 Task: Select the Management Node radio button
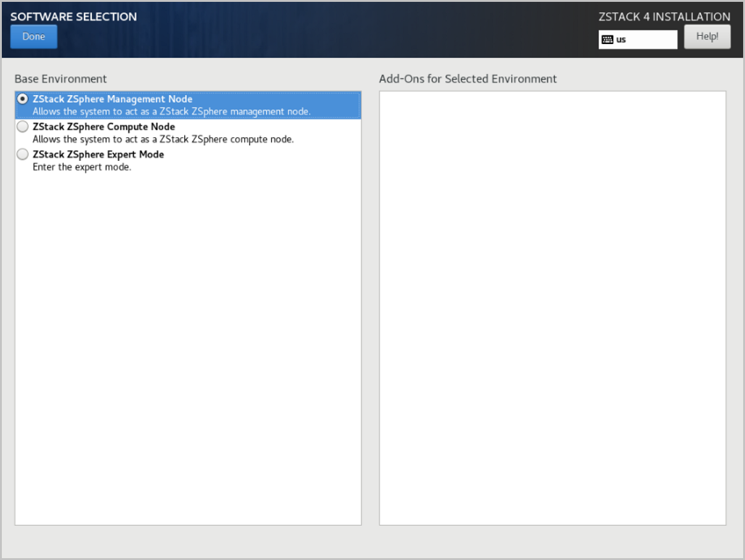[23, 99]
